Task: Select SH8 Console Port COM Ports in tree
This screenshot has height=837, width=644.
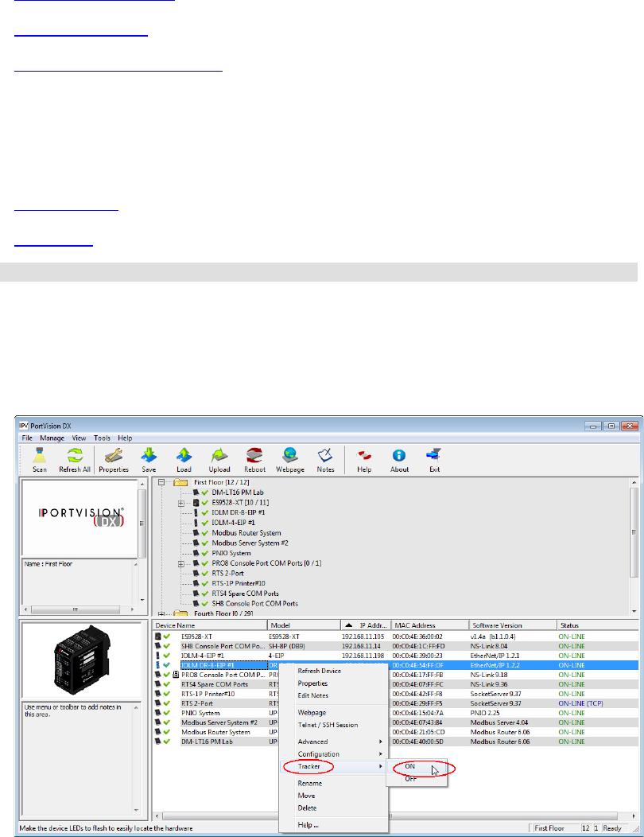Action: coord(254,604)
